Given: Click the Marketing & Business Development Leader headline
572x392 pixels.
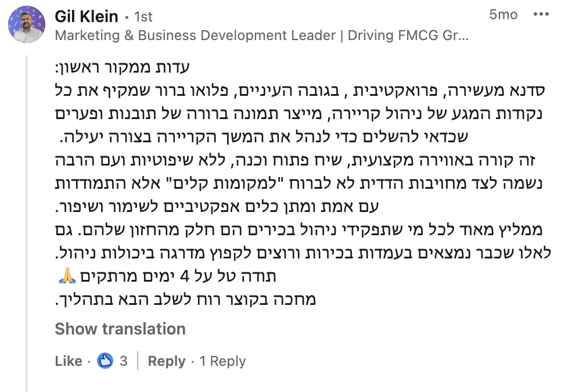Looking at the screenshot, I should click(261, 35).
